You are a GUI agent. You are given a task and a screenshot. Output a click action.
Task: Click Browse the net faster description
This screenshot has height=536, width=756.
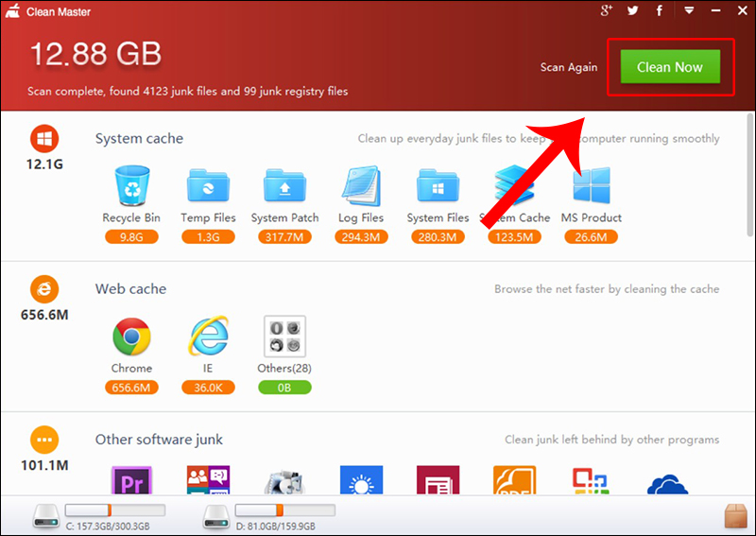pyautogui.click(x=607, y=289)
